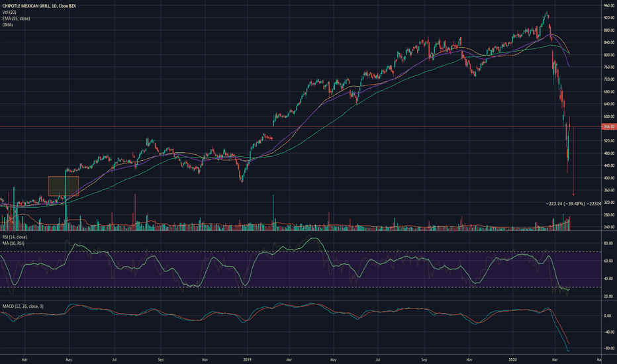The height and width of the screenshot is (364, 617).
Task: Click the 640.00 price axis label
Action: [609, 105]
